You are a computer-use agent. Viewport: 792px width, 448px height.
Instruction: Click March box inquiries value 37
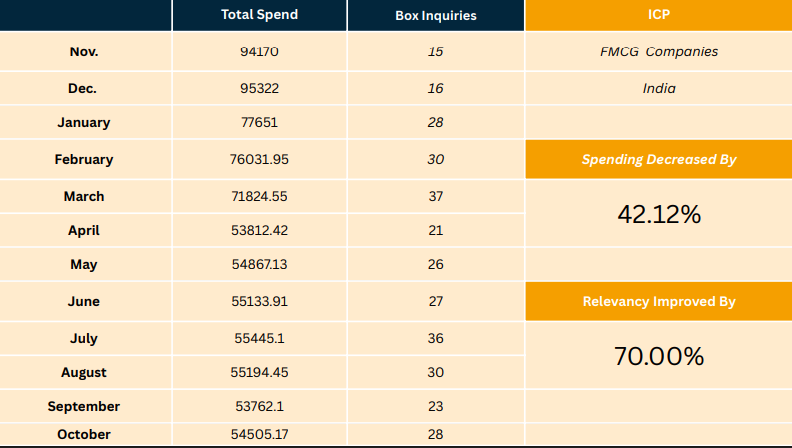pos(436,196)
